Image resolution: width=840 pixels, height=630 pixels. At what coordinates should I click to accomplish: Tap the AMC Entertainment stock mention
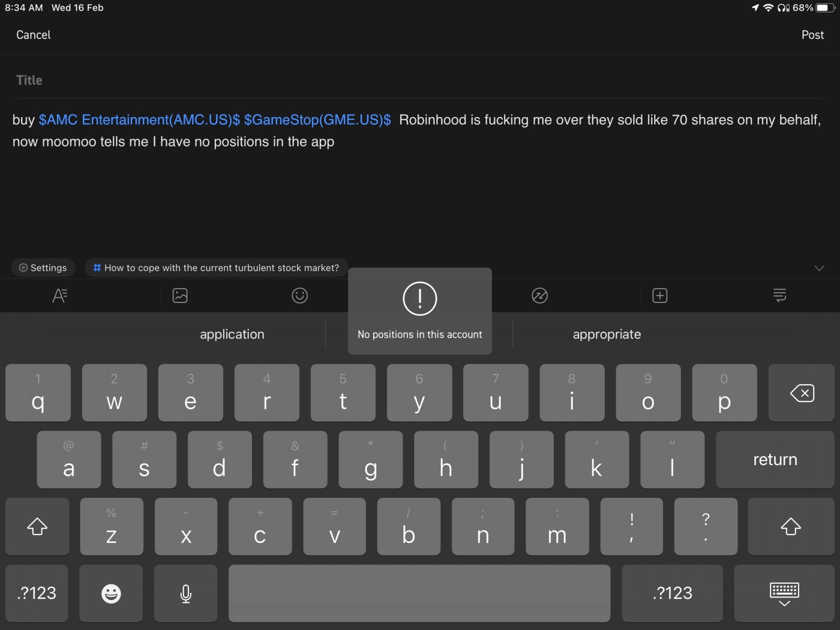click(139, 120)
